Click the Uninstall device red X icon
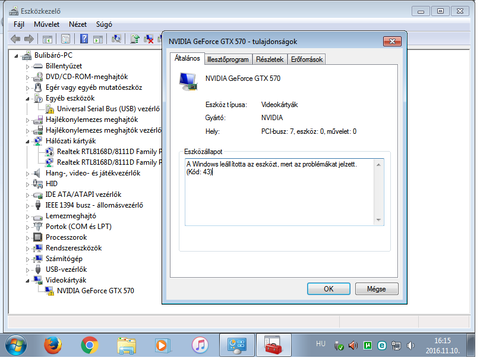 pyautogui.click(x=148, y=39)
